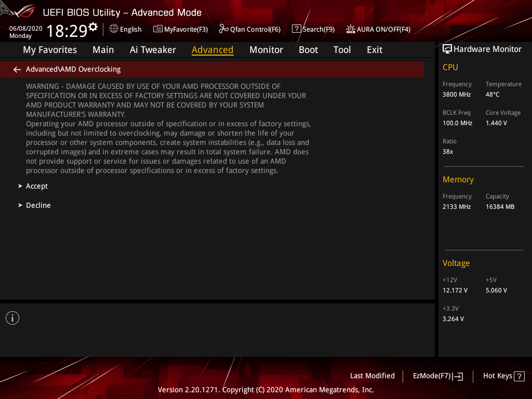
Task: Open the Exit tab
Action: pyautogui.click(x=375, y=50)
